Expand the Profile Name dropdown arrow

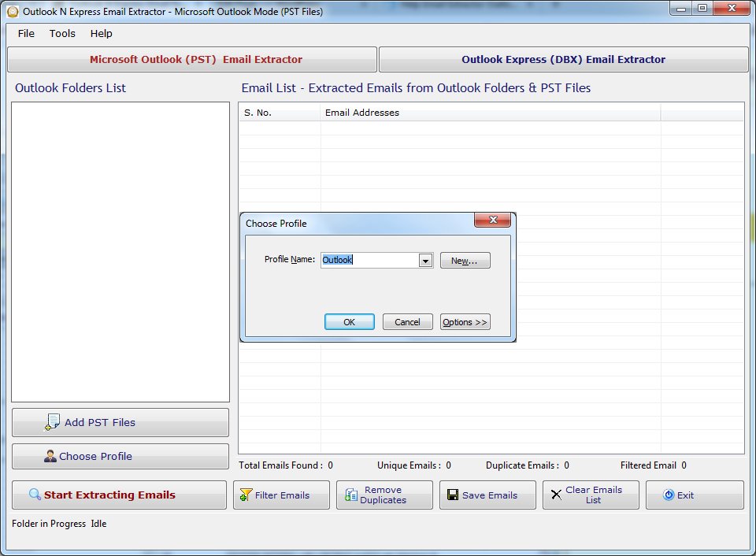(425, 261)
